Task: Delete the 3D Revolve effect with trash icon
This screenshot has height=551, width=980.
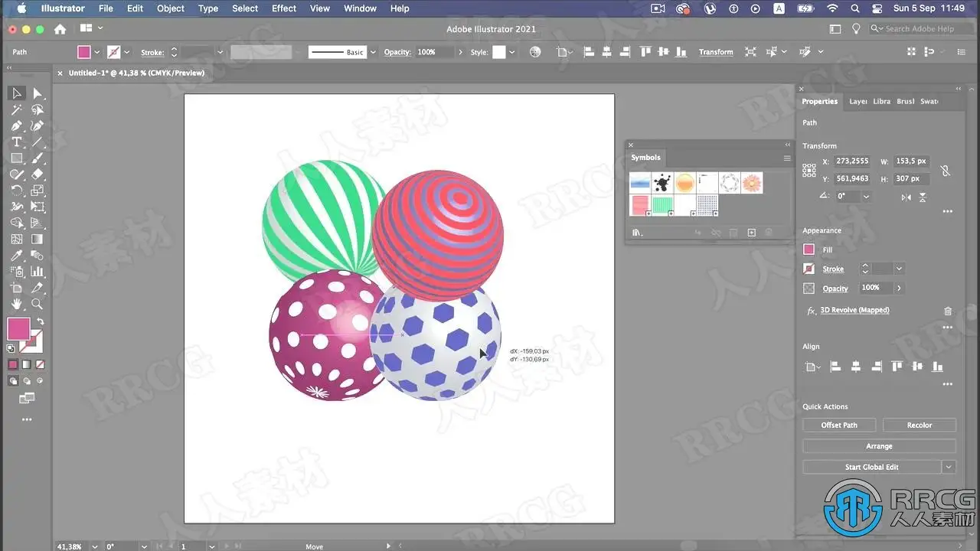Action: [x=948, y=311]
